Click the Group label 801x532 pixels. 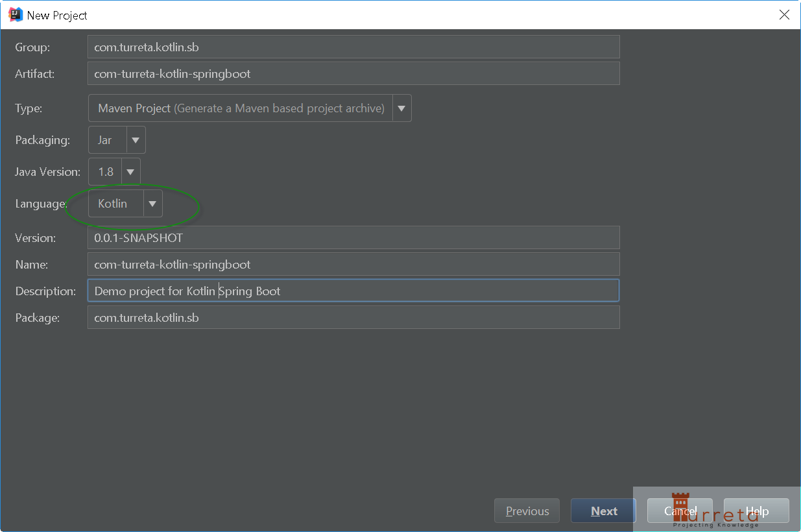32,47
